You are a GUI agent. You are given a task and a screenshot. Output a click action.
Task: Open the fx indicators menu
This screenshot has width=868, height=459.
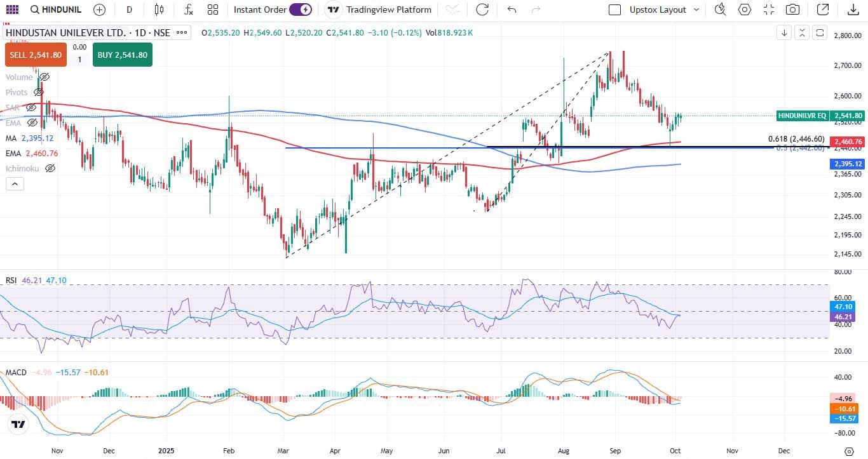(189, 10)
